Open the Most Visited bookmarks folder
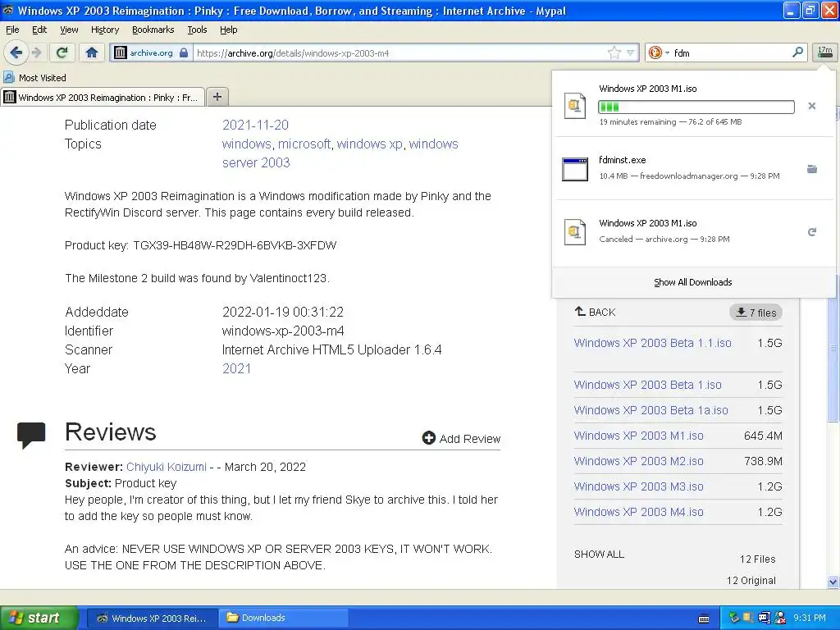840x630 pixels. (34, 78)
